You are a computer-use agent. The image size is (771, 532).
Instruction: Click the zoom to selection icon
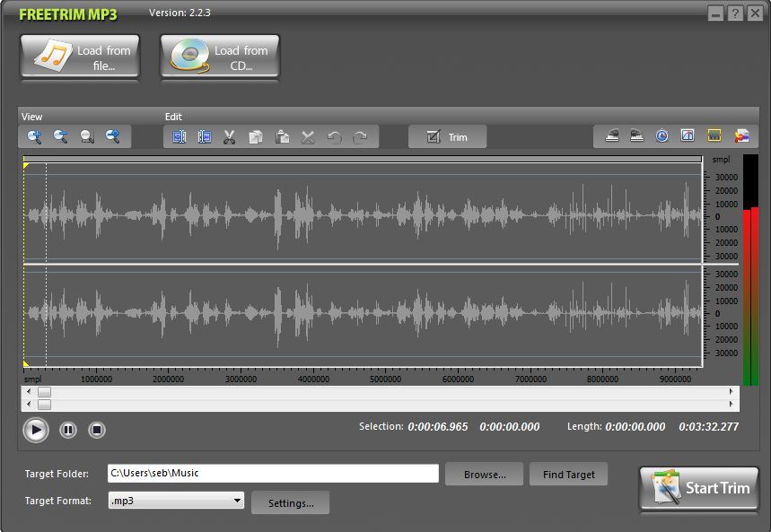pyautogui.click(x=87, y=136)
